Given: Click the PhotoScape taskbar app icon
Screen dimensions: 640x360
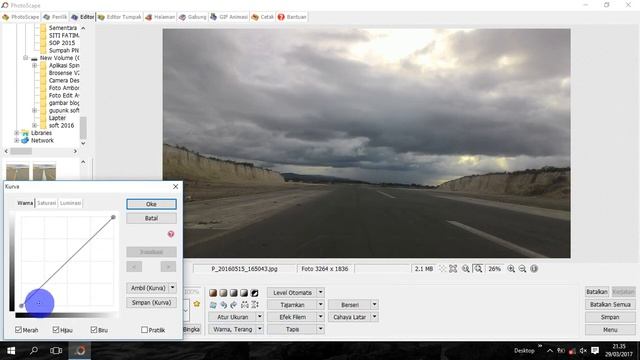Looking at the screenshot, I should (x=80, y=351).
